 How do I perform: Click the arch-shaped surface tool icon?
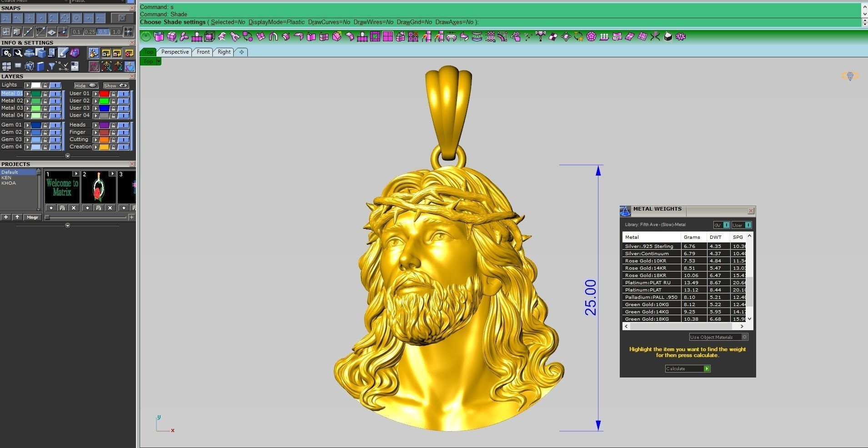pos(273,36)
